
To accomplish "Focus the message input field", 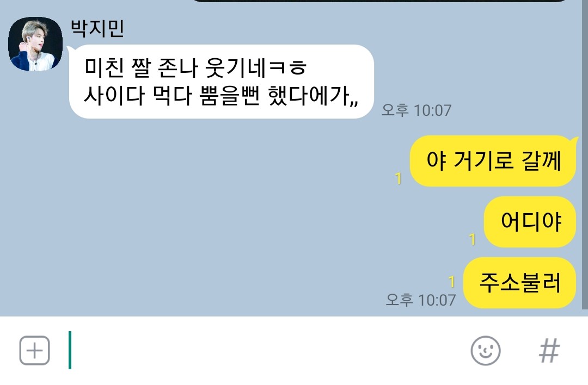I will (x=262, y=351).
